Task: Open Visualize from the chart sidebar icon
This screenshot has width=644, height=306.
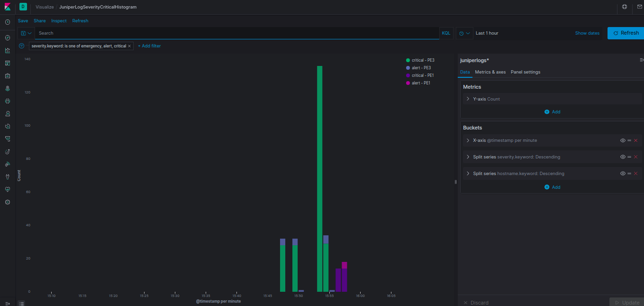Action: point(8,50)
